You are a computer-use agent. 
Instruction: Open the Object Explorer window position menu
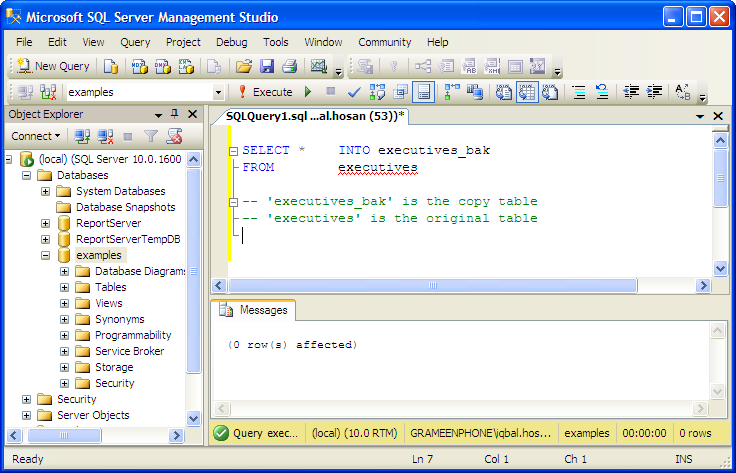(x=158, y=115)
